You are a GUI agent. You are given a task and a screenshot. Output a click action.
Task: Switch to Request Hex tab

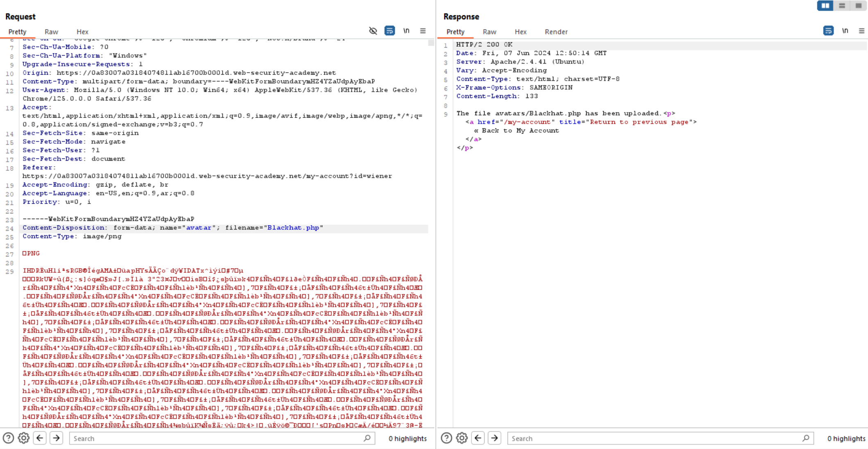tap(82, 32)
